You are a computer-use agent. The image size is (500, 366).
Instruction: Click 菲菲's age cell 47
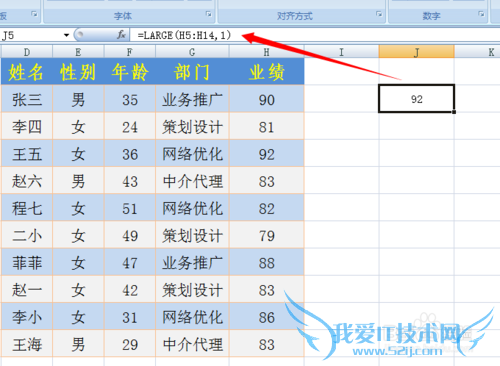click(x=130, y=263)
